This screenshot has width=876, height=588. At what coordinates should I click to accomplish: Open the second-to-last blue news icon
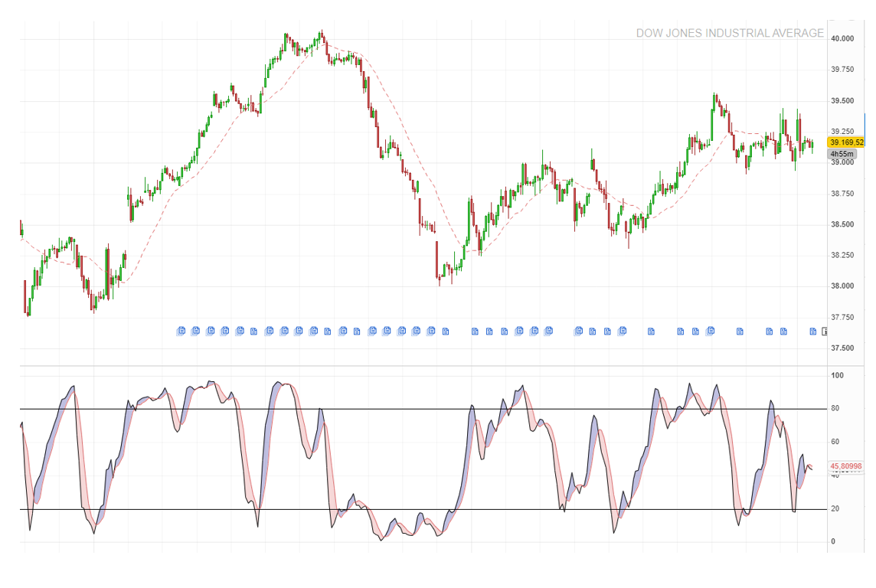pyautogui.click(x=783, y=332)
